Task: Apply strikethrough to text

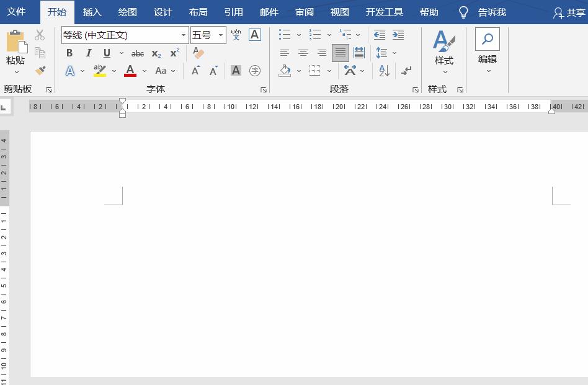Action: 138,53
